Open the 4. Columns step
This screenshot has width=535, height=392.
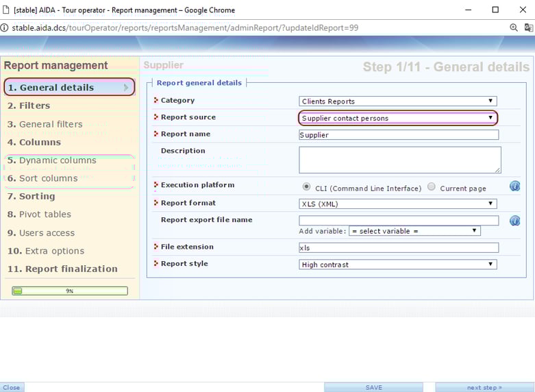[x=34, y=142]
